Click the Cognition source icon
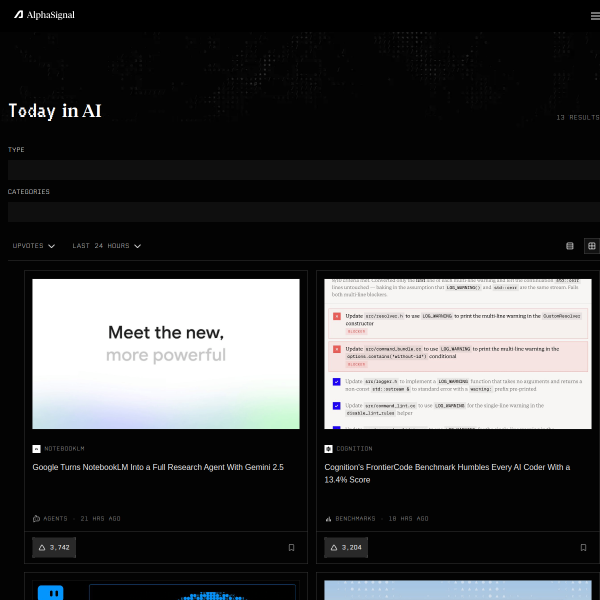Screen dimensions: 600x600 328,449
